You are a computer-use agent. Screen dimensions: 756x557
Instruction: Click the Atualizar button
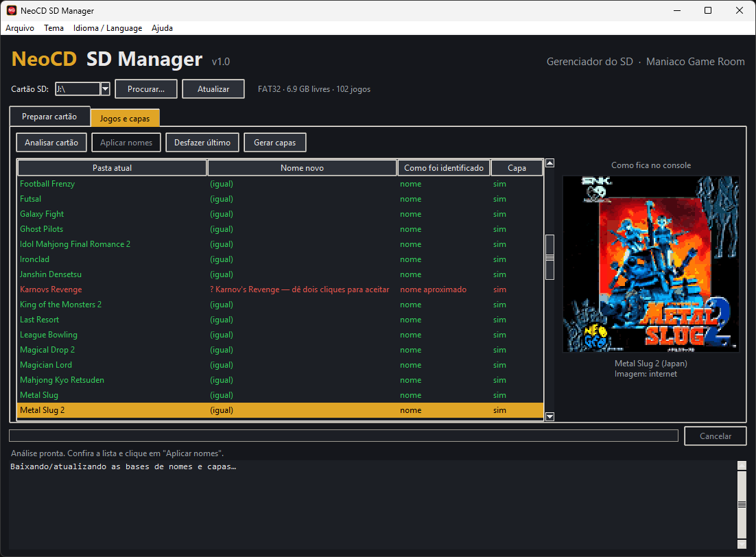(x=213, y=88)
